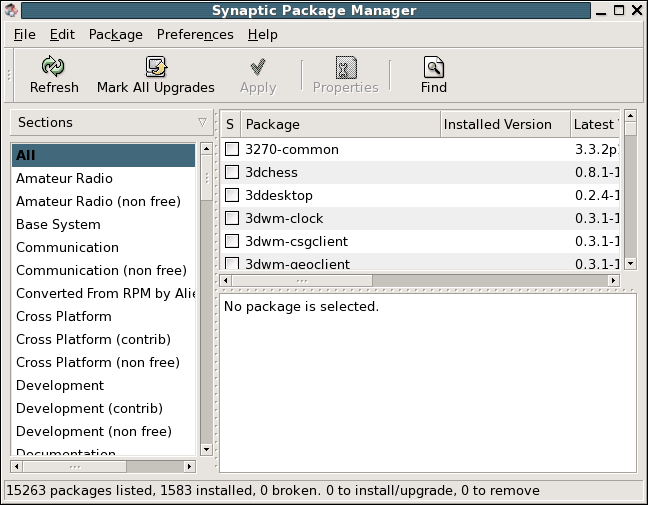Viewport: 648px width, 505px height.
Task: Select the 3dwm-clock package name
Action: coord(284,218)
